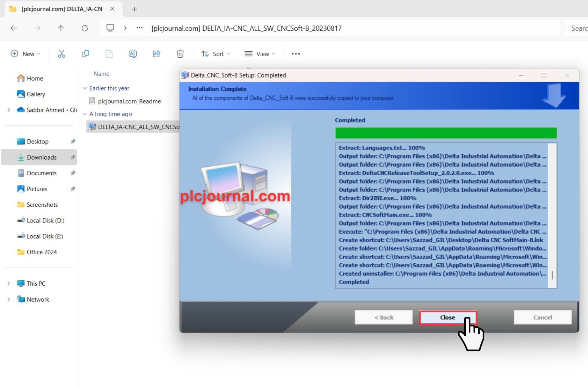The width and height of the screenshot is (588, 387).
Task: Click the green installation progress bar
Action: coord(446,133)
